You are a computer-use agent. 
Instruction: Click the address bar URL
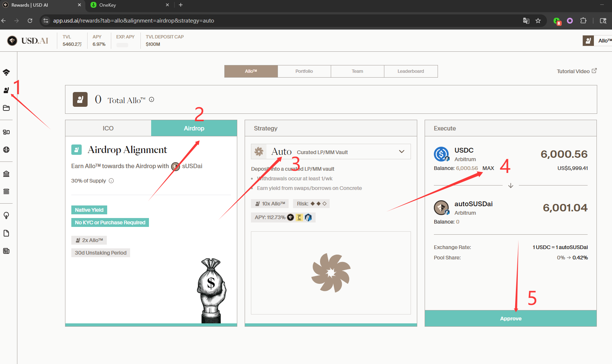point(134,21)
